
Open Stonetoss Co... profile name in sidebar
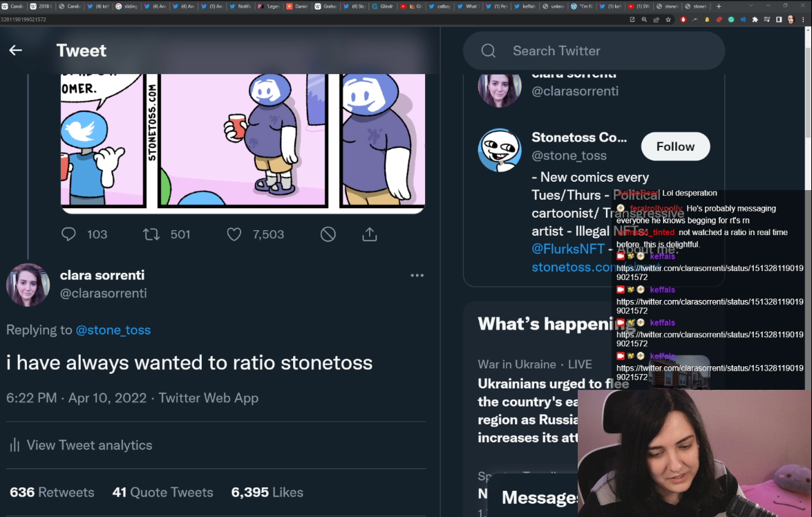coord(579,138)
